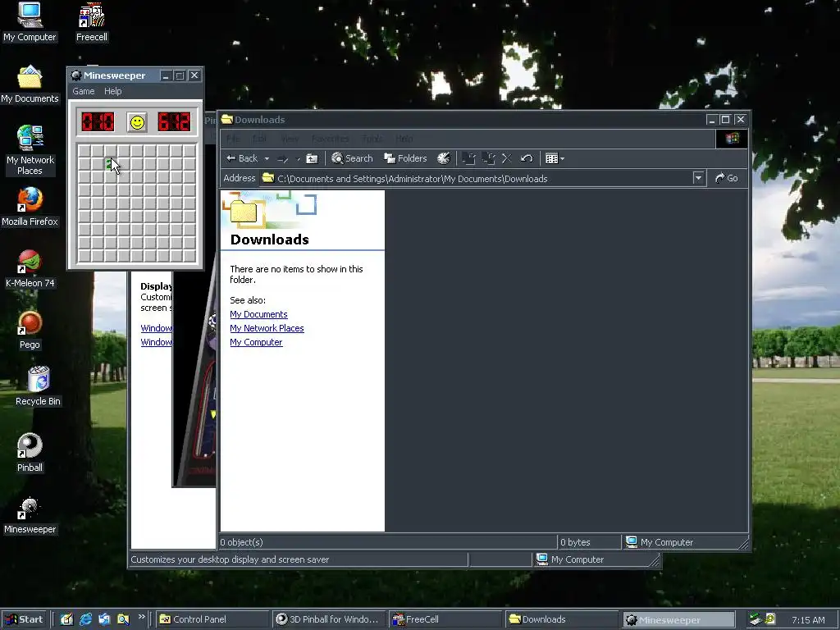
Task: Open the Game menu in Minesweeper
Action: 84,91
